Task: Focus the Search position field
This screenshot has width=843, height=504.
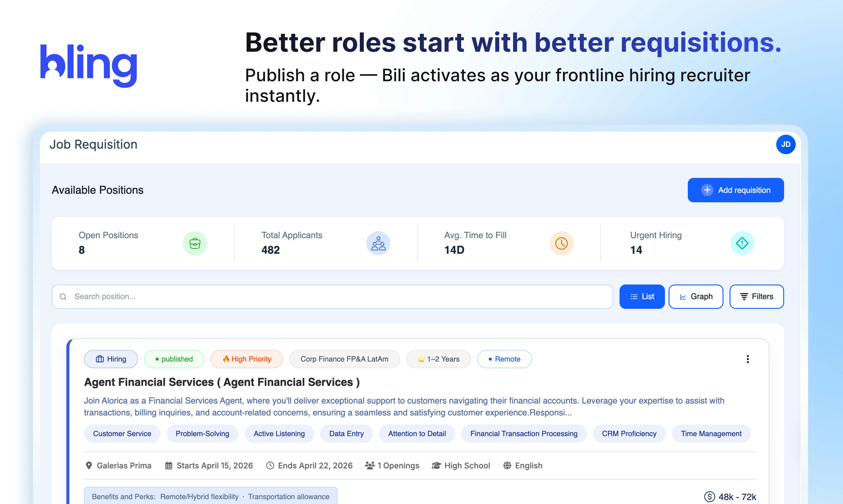Action: [x=332, y=296]
